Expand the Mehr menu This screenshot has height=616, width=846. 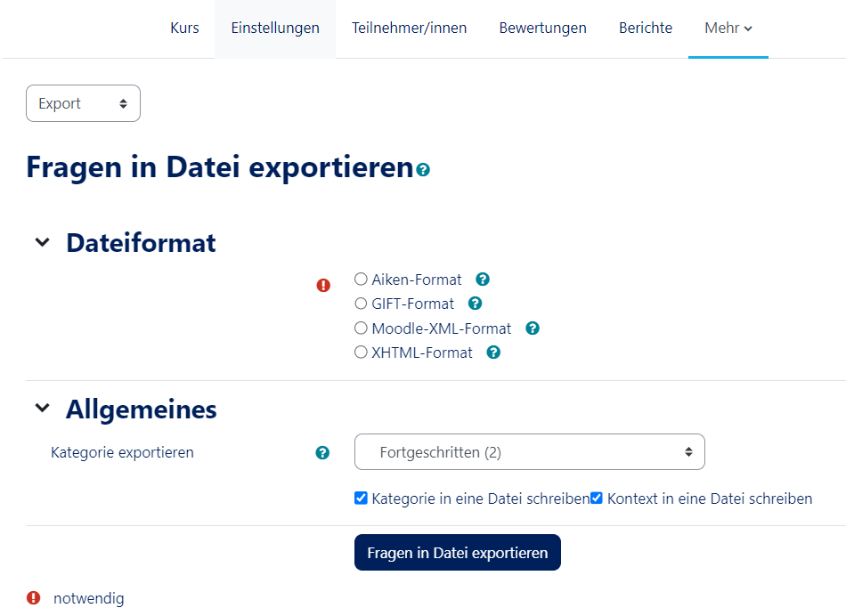point(728,28)
